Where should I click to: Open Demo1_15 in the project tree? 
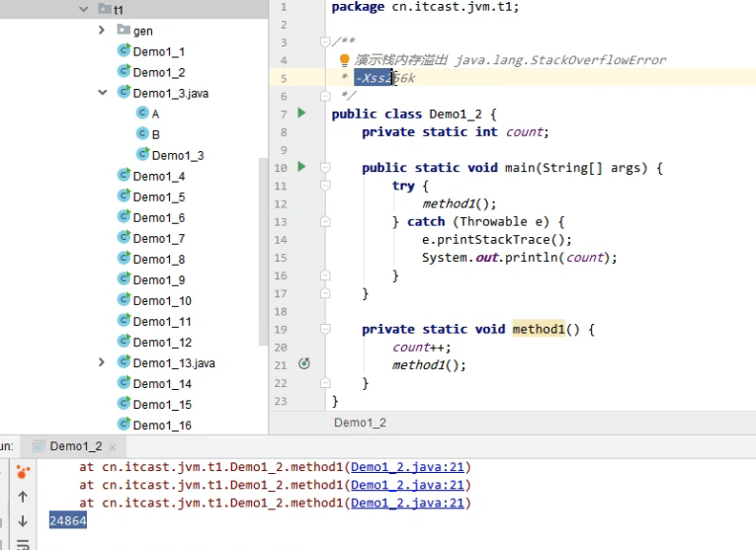coord(162,404)
